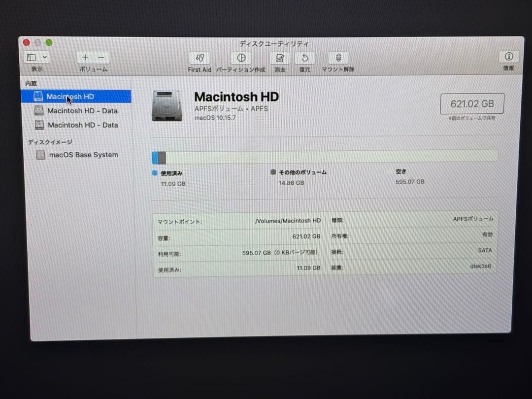This screenshot has height=399, width=532.
Task: Click the blue 使用済み legend swatch
Action: pos(155,173)
